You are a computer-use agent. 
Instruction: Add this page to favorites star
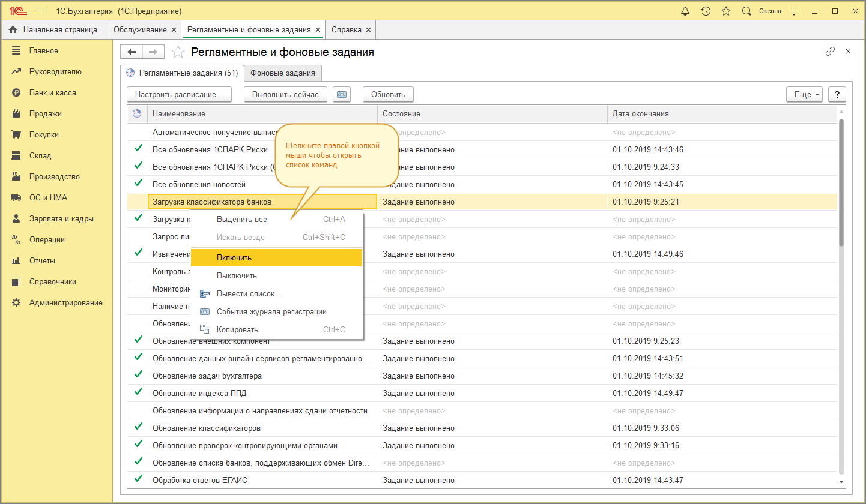click(x=178, y=52)
